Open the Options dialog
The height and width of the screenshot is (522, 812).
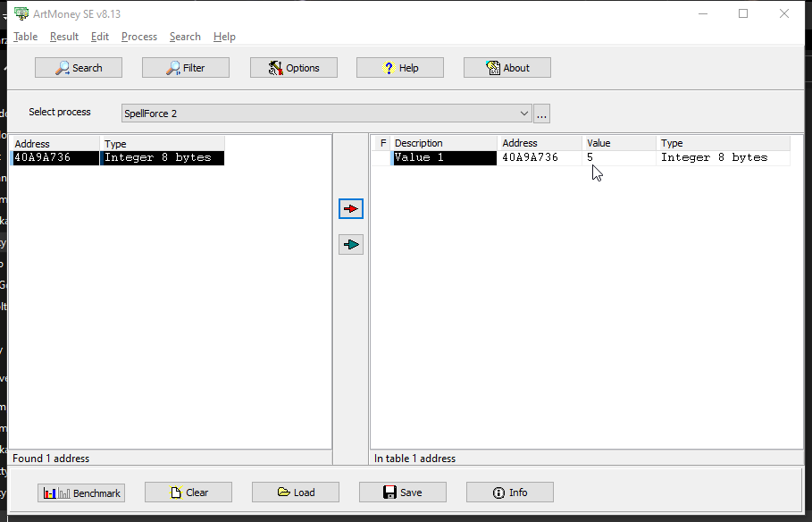(x=294, y=67)
